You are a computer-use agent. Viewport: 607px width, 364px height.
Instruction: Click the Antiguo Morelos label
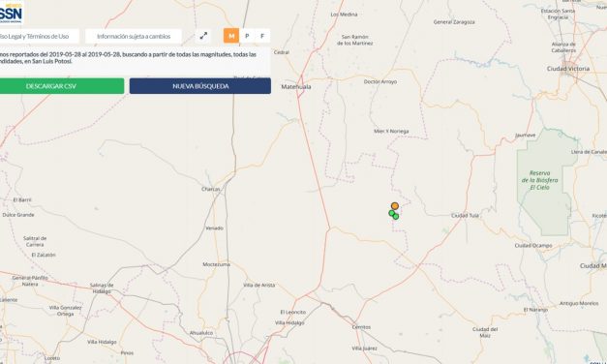pos(579,304)
